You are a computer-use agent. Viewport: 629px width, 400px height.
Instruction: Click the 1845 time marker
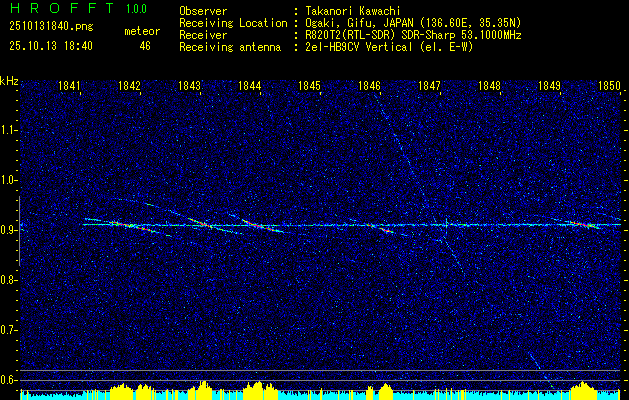tap(309, 87)
